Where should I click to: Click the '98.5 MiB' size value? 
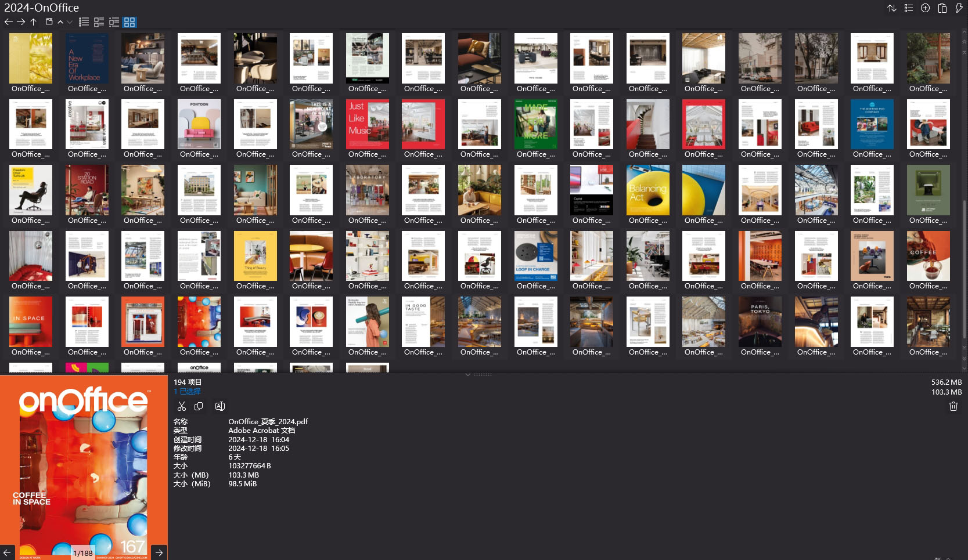click(x=243, y=484)
